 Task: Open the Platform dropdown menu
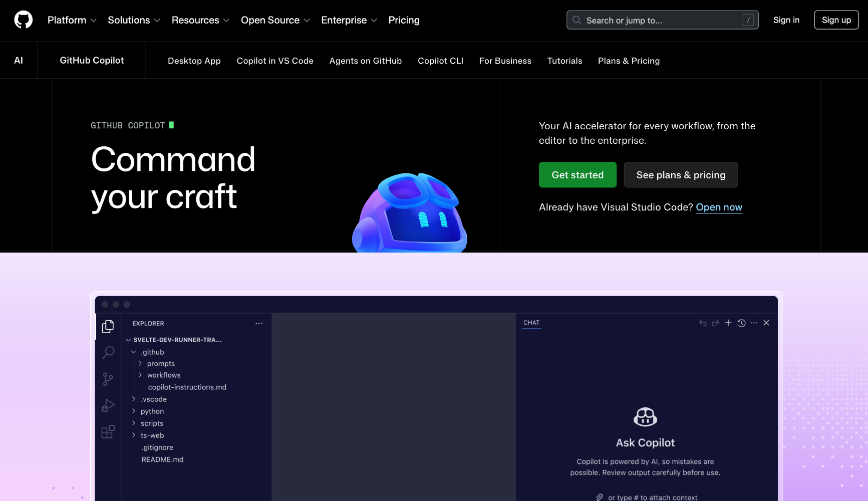[x=72, y=20]
